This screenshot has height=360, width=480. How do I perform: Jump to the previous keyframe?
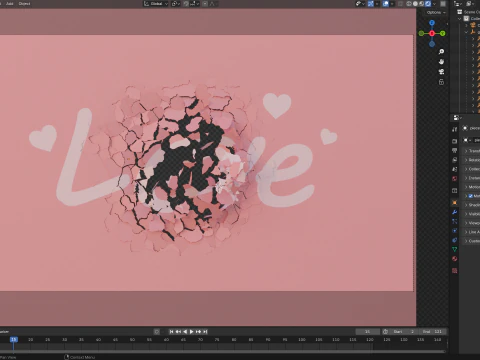pyautogui.click(x=178, y=332)
